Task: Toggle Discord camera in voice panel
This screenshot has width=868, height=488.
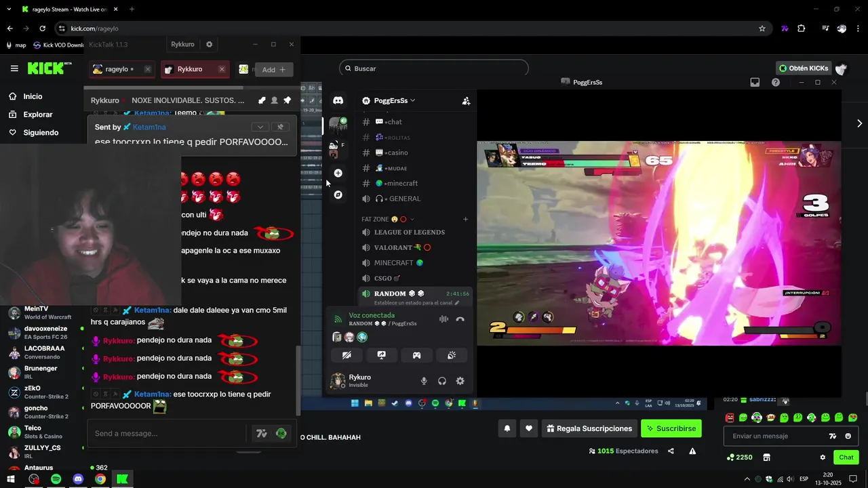Action: click(347, 355)
